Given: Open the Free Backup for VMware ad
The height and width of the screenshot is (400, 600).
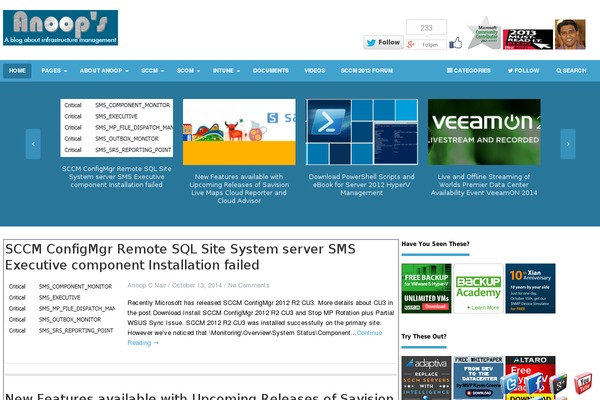Looking at the screenshot, I should 426,288.
